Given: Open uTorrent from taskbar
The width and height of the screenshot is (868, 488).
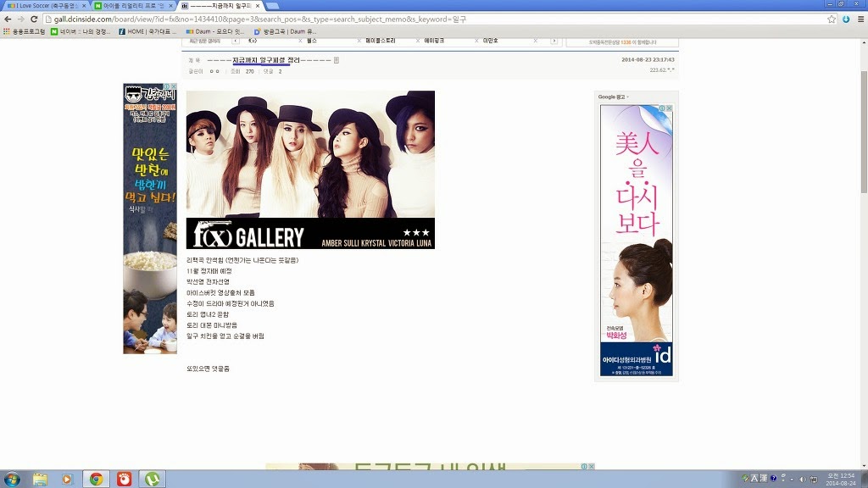Looking at the screenshot, I should tap(153, 480).
